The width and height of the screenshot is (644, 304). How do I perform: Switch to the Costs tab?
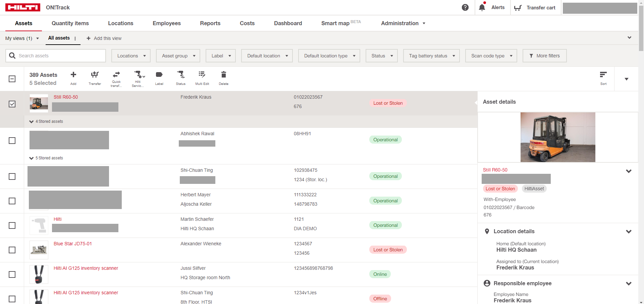pyautogui.click(x=247, y=23)
